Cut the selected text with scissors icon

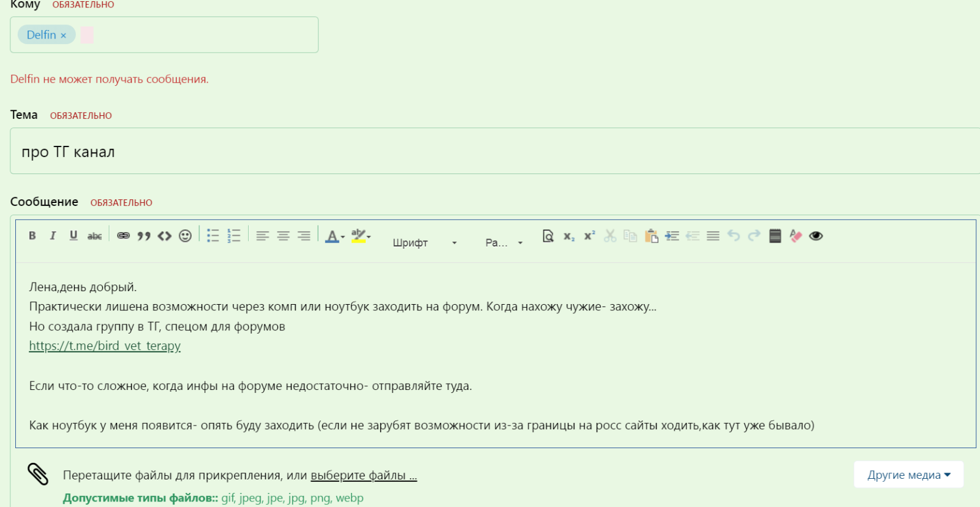(x=610, y=235)
